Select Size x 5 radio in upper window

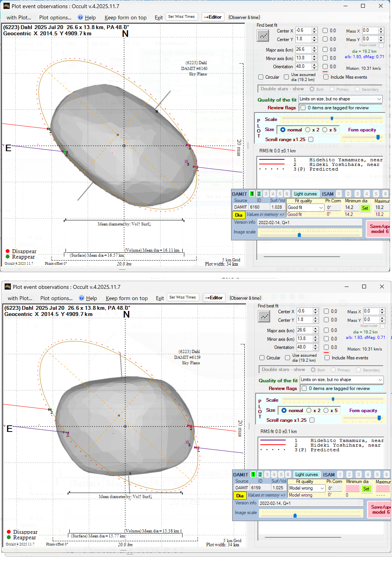tap(325, 130)
